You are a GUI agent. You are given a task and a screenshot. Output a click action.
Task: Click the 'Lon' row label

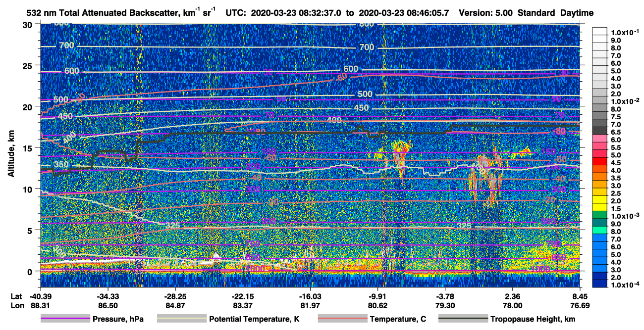point(16,306)
